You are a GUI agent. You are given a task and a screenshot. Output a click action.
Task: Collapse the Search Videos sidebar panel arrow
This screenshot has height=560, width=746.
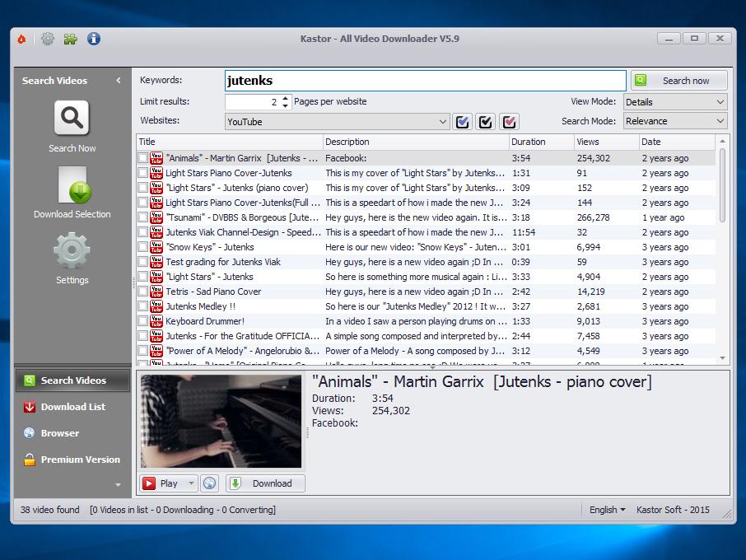click(x=119, y=81)
